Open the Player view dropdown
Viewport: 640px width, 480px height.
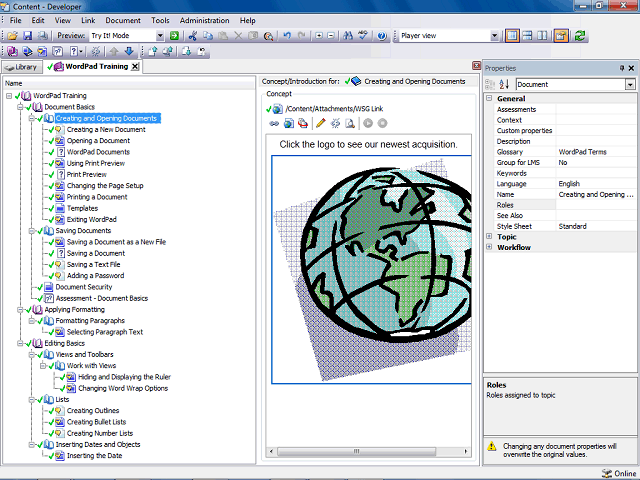494,36
